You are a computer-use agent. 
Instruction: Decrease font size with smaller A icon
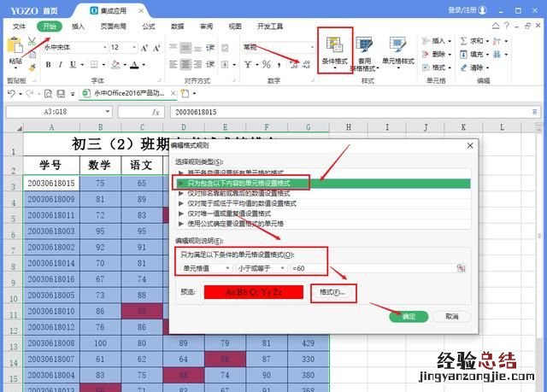point(156,48)
